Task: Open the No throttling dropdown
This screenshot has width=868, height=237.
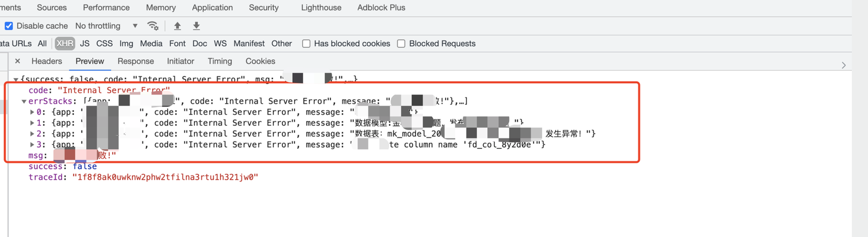Action: [106, 26]
